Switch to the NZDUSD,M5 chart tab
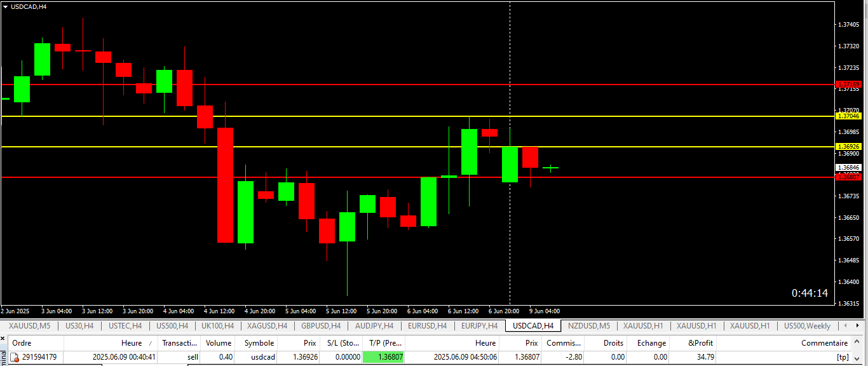This screenshot has height=366, width=868. pyautogui.click(x=589, y=326)
